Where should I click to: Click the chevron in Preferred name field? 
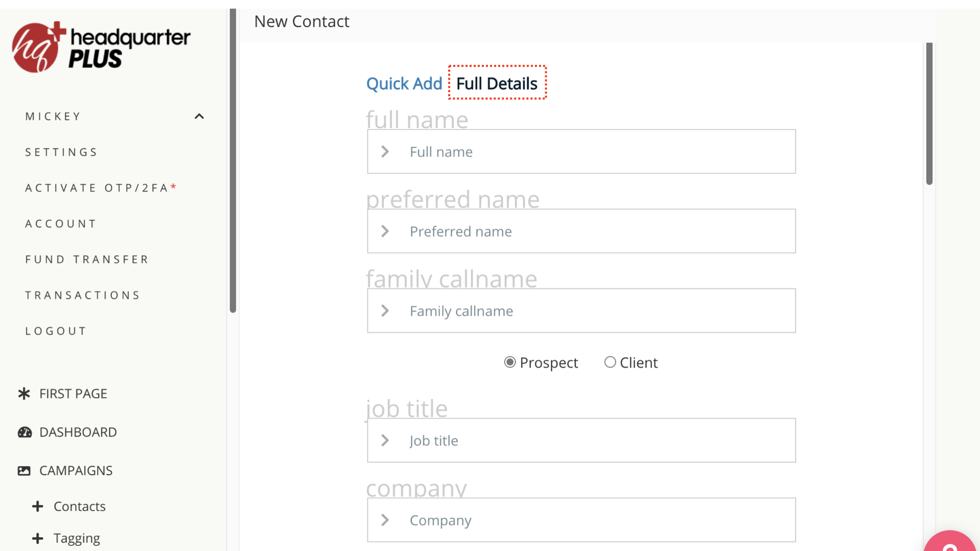[x=385, y=232]
